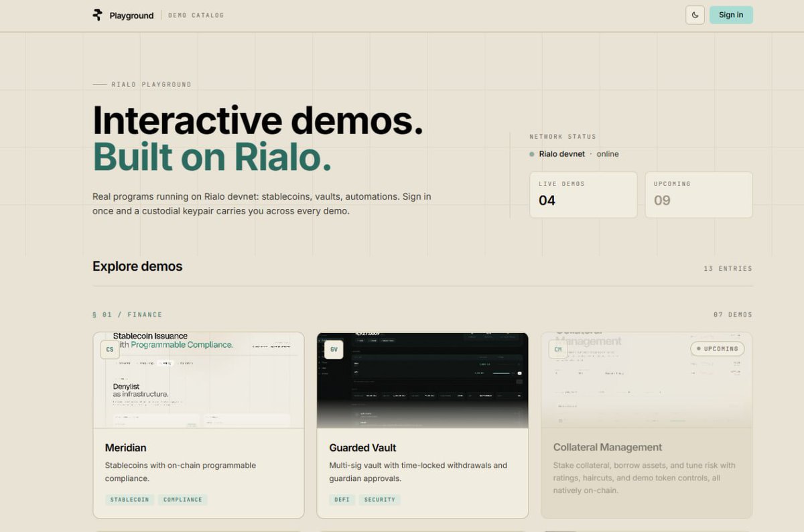Screen dimensions: 804x532
Task: Open the Playground home link
Action: click(131, 15)
